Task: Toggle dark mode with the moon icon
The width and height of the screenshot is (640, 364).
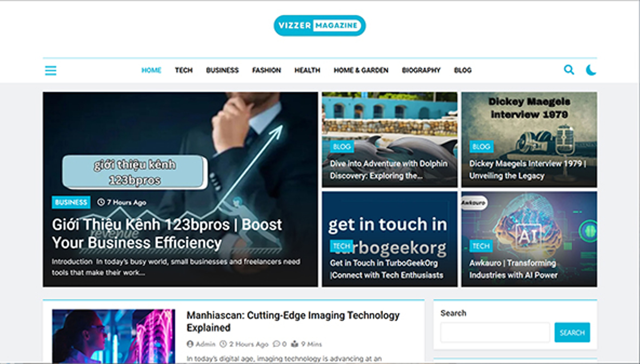Action: 591,70
